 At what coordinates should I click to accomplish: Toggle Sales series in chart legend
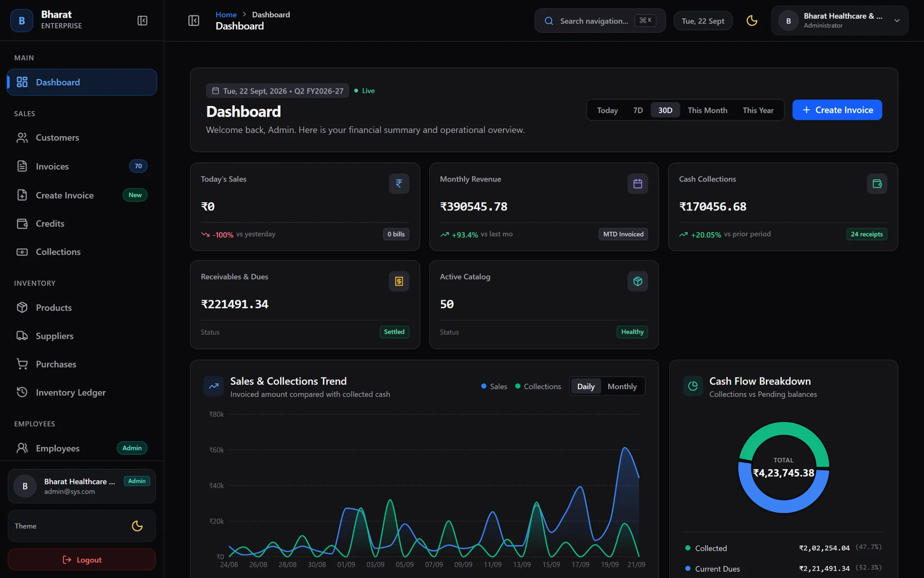tap(494, 386)
